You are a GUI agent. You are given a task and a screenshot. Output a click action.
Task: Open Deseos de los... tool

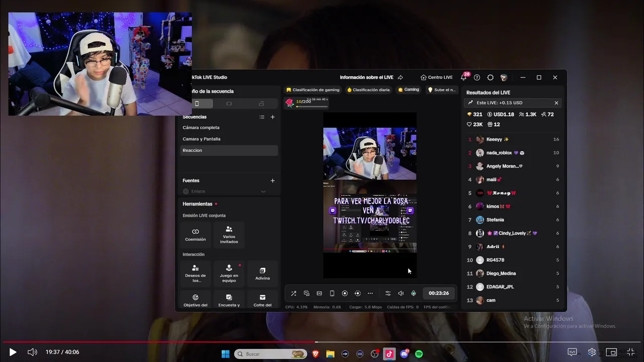[x=195, y=274]
